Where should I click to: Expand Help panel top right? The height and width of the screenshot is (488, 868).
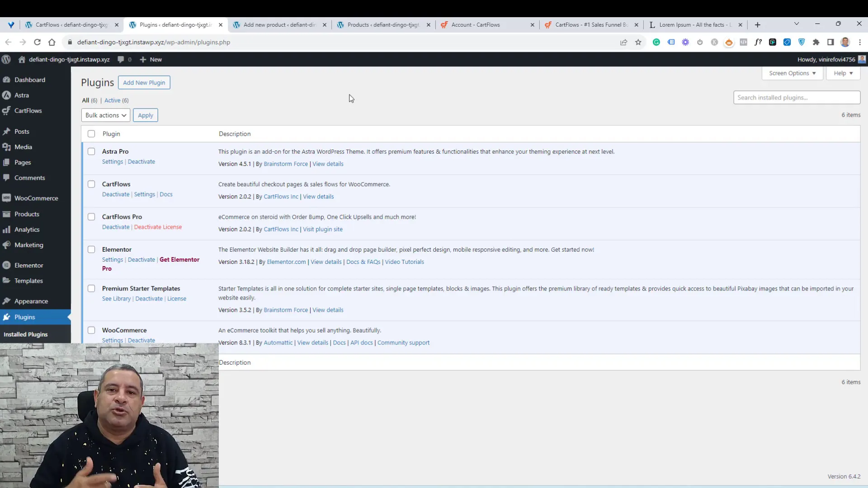[843, 73]
